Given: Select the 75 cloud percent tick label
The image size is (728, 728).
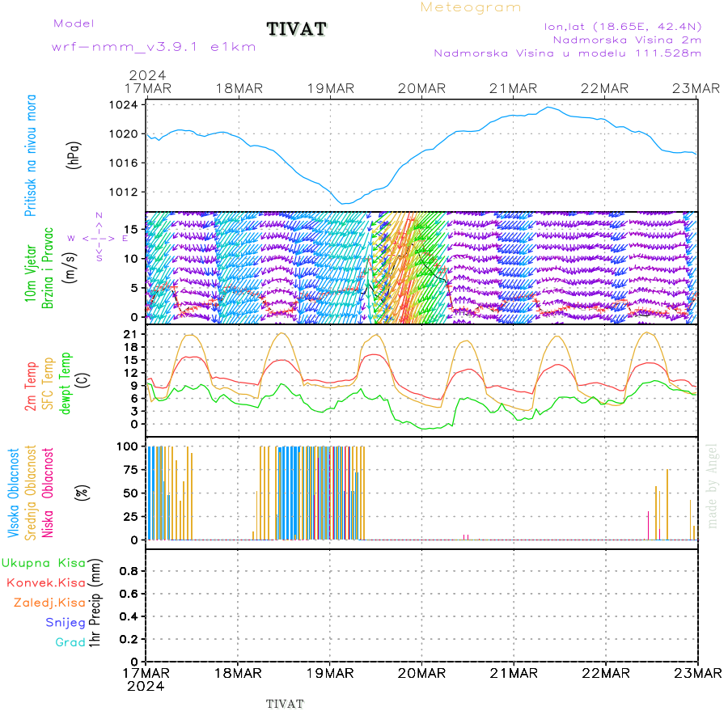Looking at the screenshot, I should coord(131,470).
